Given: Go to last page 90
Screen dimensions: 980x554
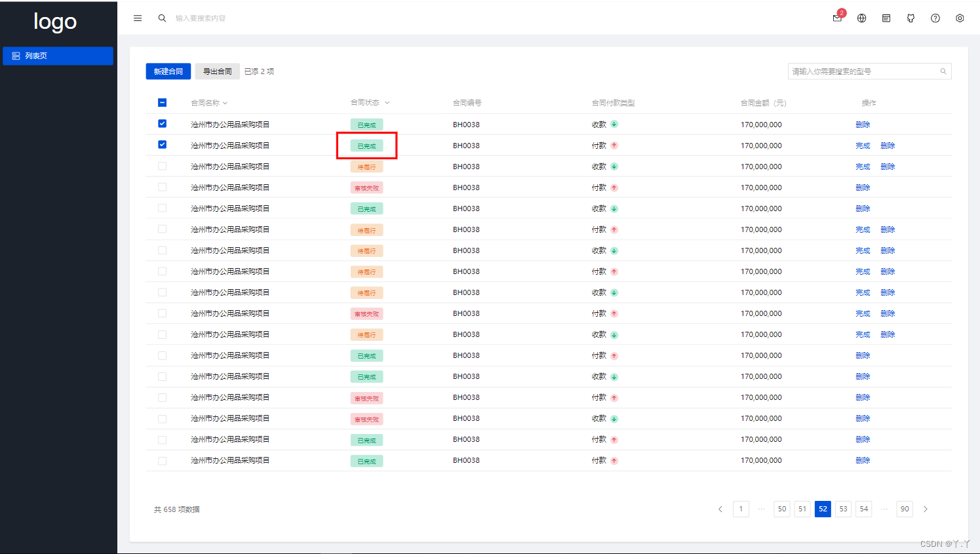Looking at the screenshot, I should 905,509.
